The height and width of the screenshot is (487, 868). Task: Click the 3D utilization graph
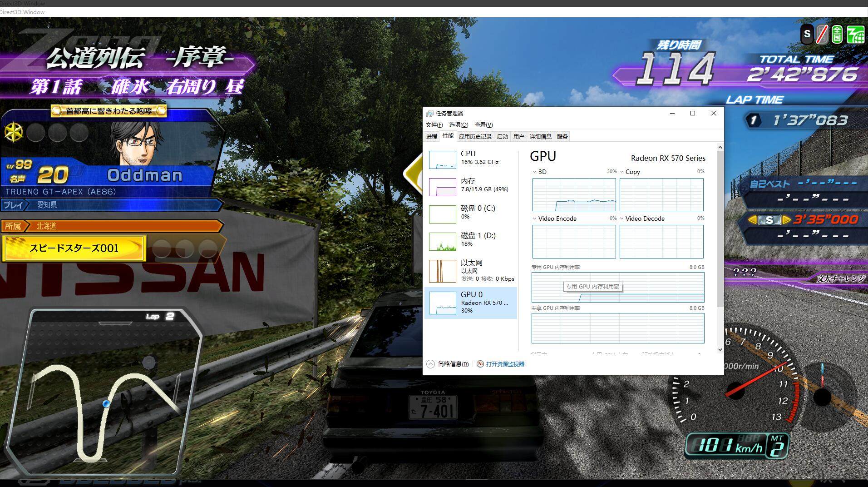point(574,194)
